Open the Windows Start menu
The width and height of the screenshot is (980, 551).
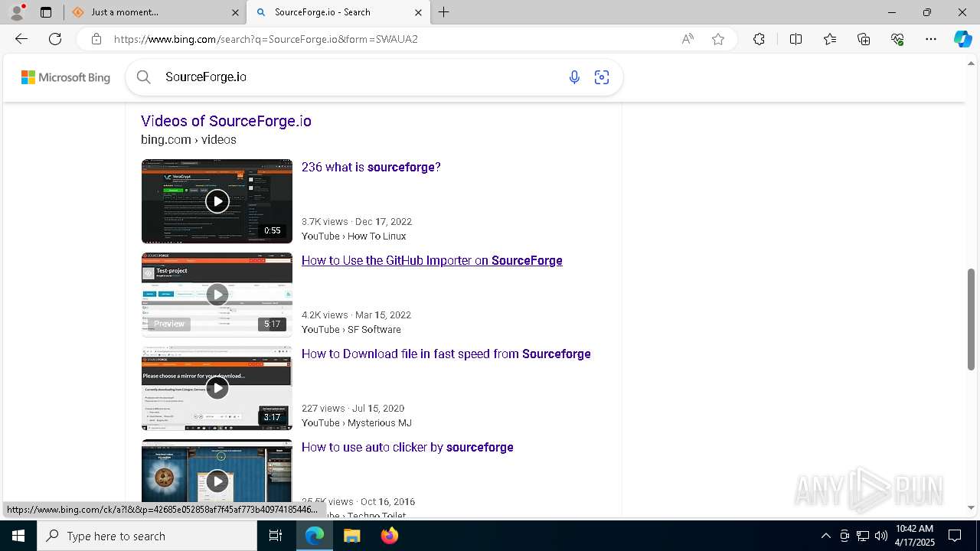[18, 536]
